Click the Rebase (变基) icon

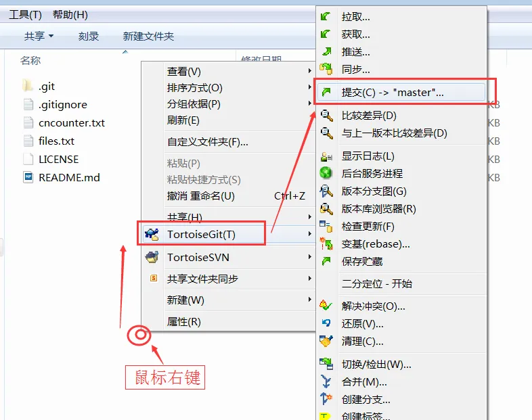(x=326, y=243)
